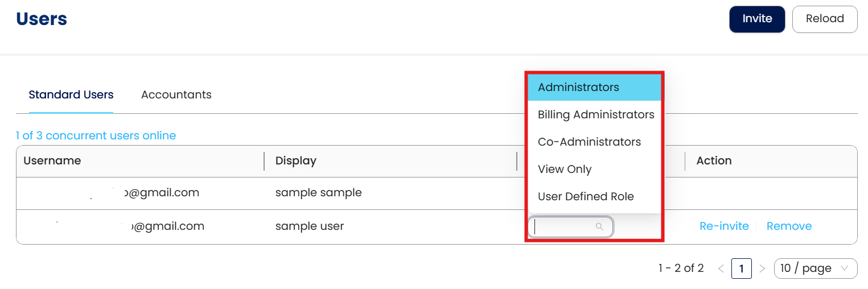Go to previous page using left chevron
The image size is (868, 289).
(x=721, y=269)
